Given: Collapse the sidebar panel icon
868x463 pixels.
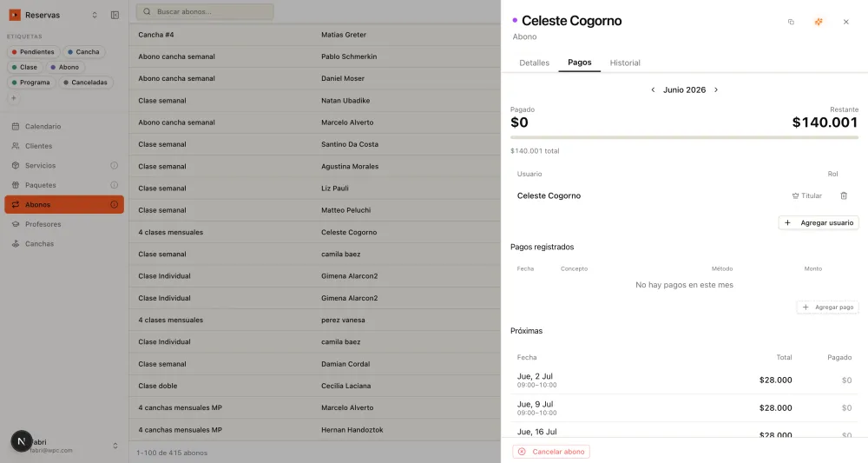Looking at the screenshot, I should [115, 15].
